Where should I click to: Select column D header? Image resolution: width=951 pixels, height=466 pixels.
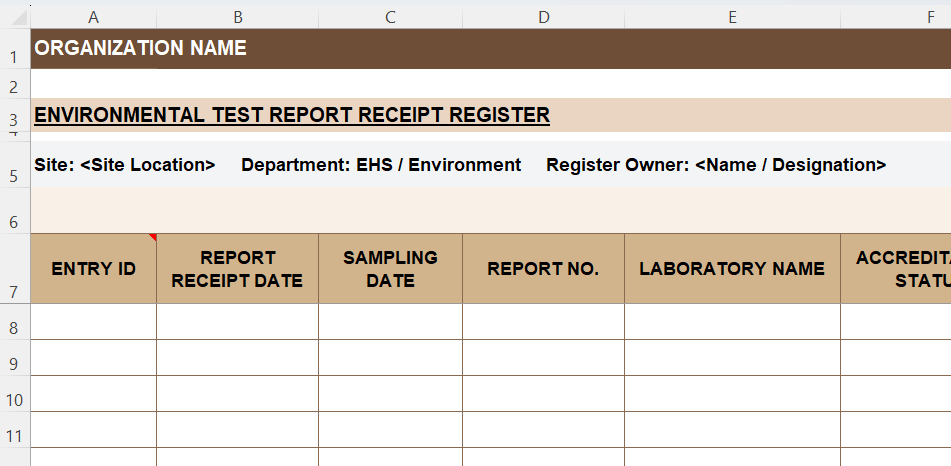pos(543,17)
